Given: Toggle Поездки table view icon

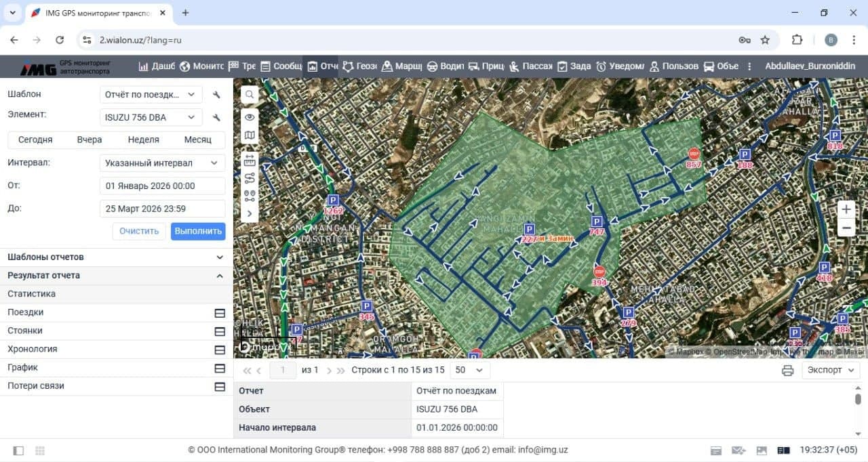Looking at the screenshot, I should point(219,313).
